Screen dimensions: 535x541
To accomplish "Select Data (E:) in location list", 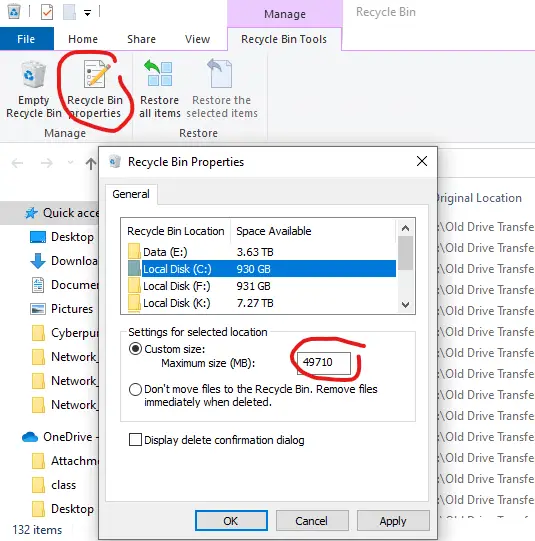I will (x=261, y=252).
